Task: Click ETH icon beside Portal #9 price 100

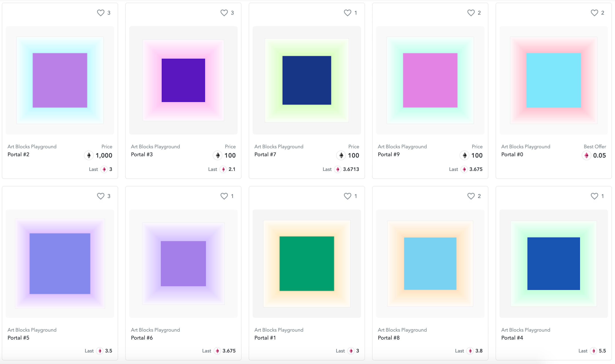Action: (464, 155)
